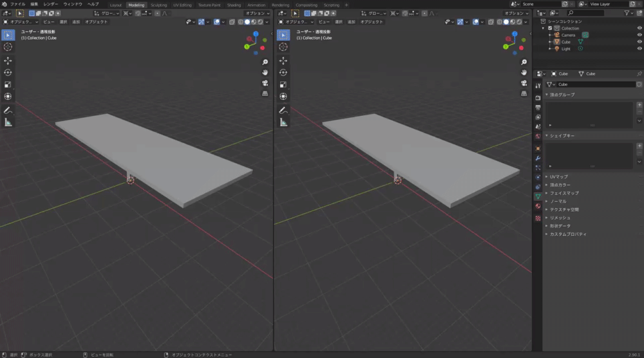This screenshot has width=644, height=358.
Task: Select the Rotate tool in left viewport
Action: click(8, 73)
